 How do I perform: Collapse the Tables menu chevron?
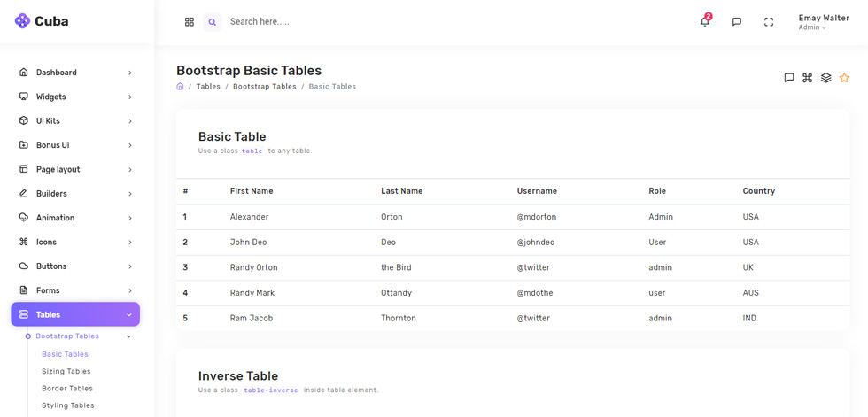click(129, 314)
